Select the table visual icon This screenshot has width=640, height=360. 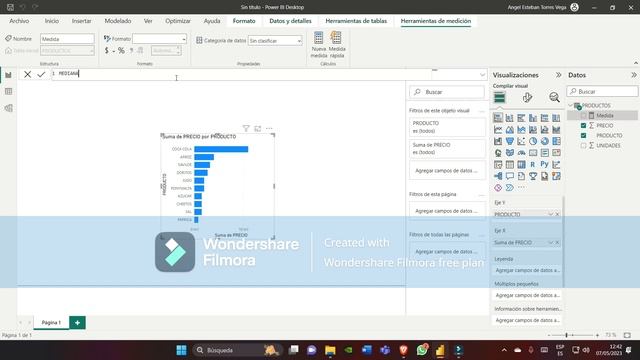(510, 164)
